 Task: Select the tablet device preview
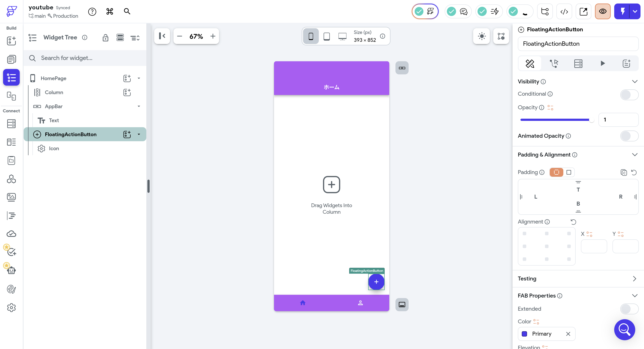(x=327, y=37)
